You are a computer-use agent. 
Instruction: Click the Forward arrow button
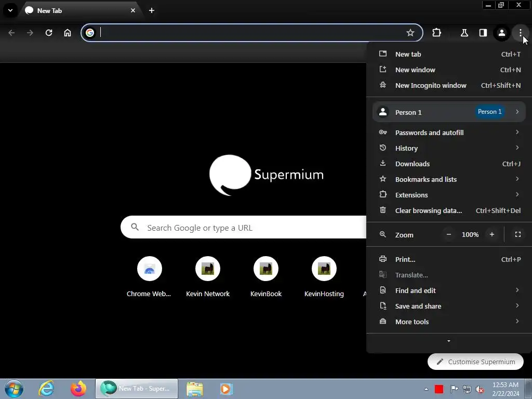click(30, 33)
